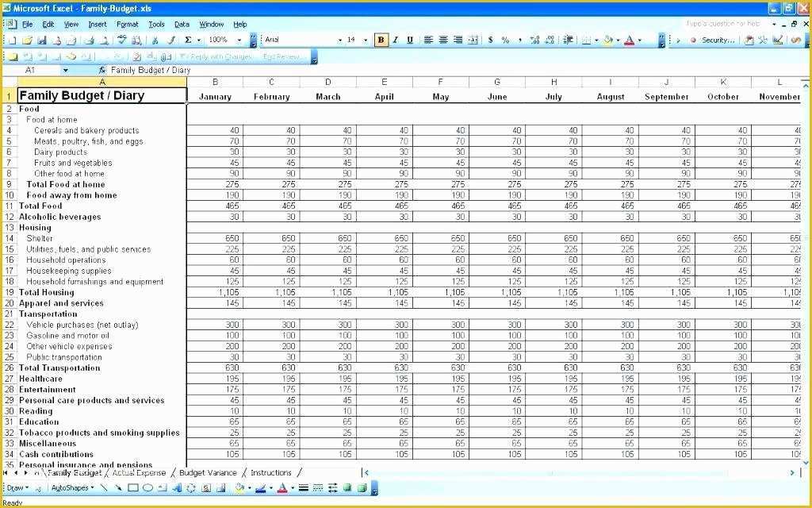The image size is (812, 508).
Task: Click the Line Color brush in Drawing toolbar
Action: pyautogui.click(x=260, y=488)
